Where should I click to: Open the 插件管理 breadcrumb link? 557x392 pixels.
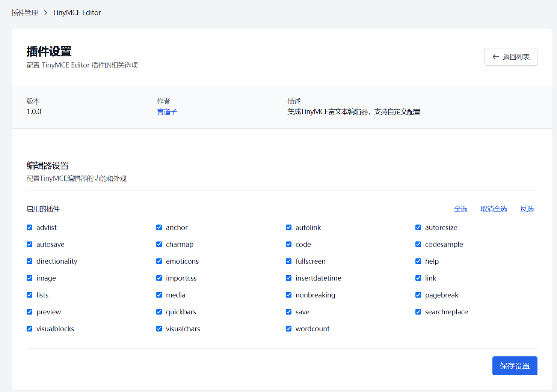pos(25,12)
